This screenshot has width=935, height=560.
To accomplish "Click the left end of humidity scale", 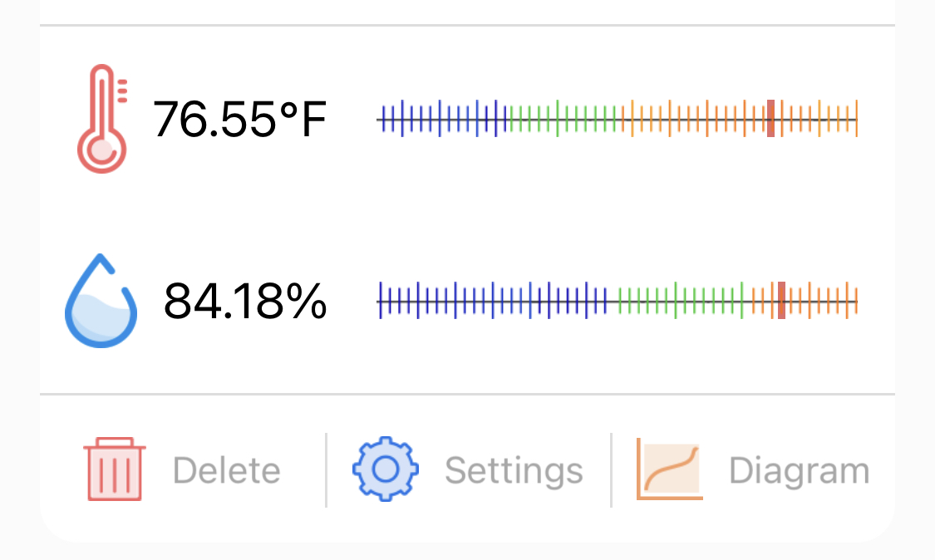I will (x=380, y=300).
